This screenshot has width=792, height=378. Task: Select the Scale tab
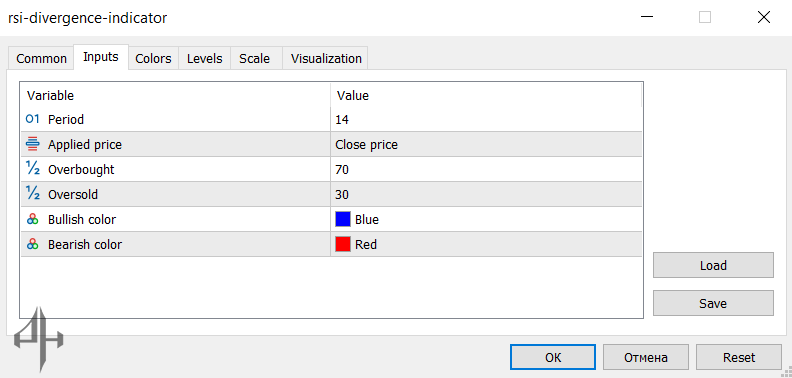click(255, 59)
